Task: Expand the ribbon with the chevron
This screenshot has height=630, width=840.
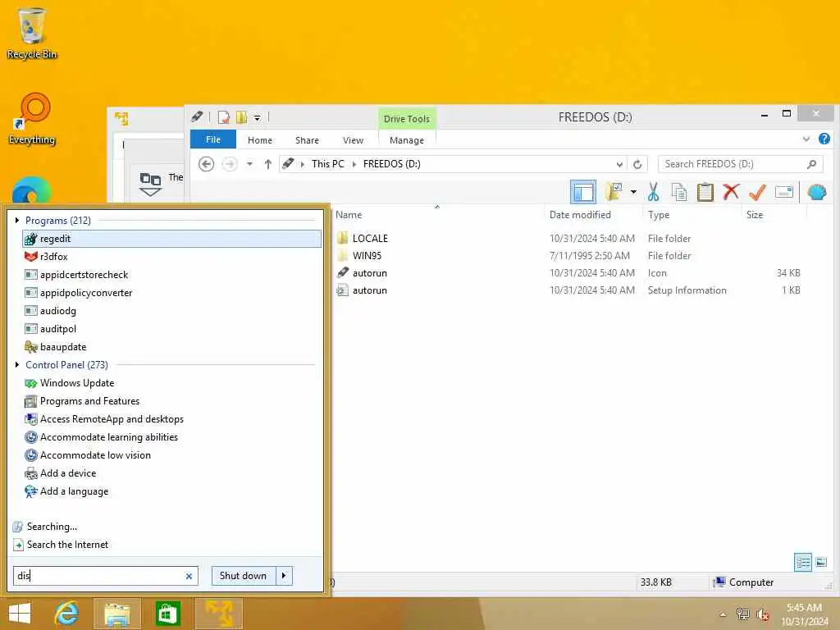Action: [x=806, y=139]
